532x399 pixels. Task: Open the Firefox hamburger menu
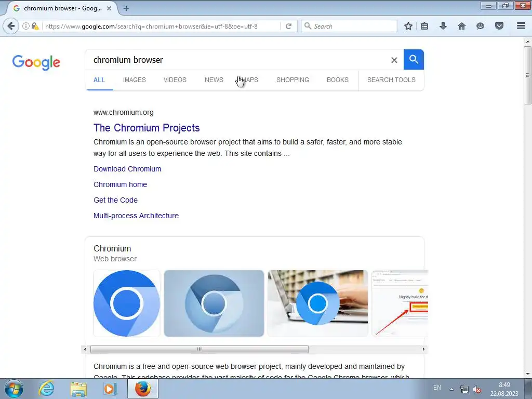coord(521,26)
